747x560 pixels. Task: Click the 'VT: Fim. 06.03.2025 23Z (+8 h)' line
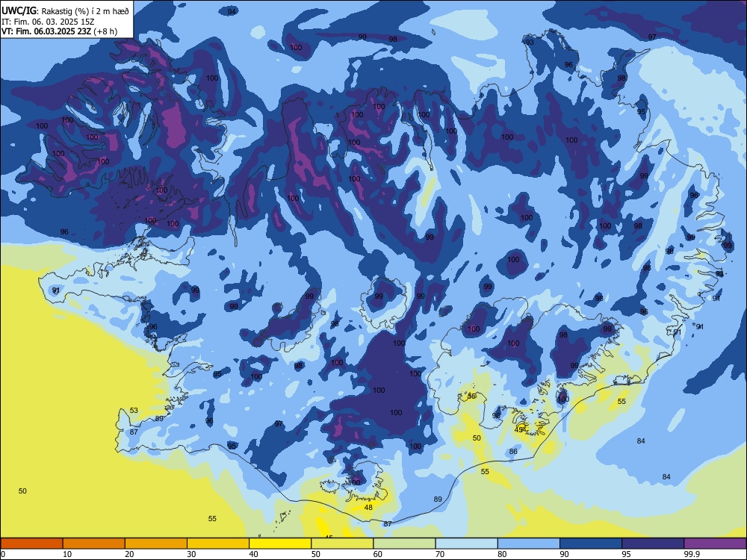59,31
